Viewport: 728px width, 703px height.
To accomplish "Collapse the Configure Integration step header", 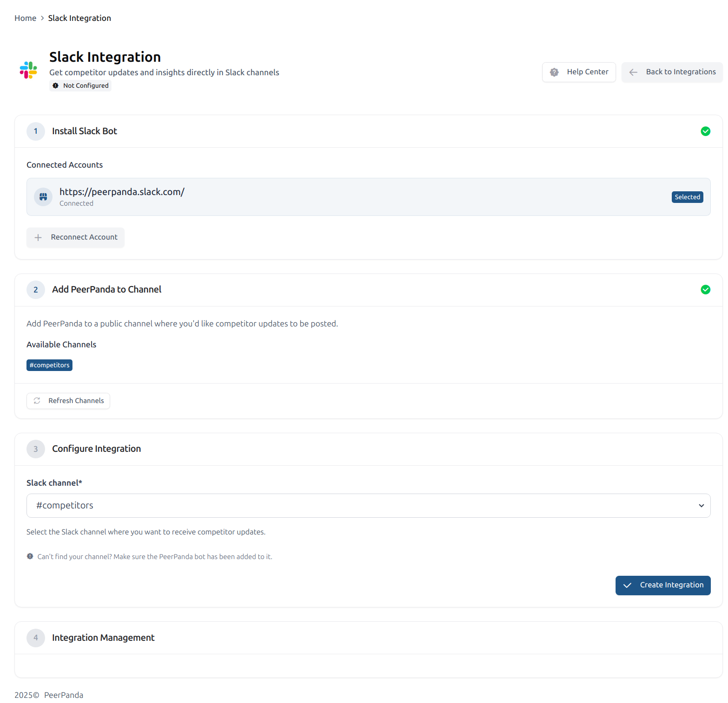I will point(96,449).
